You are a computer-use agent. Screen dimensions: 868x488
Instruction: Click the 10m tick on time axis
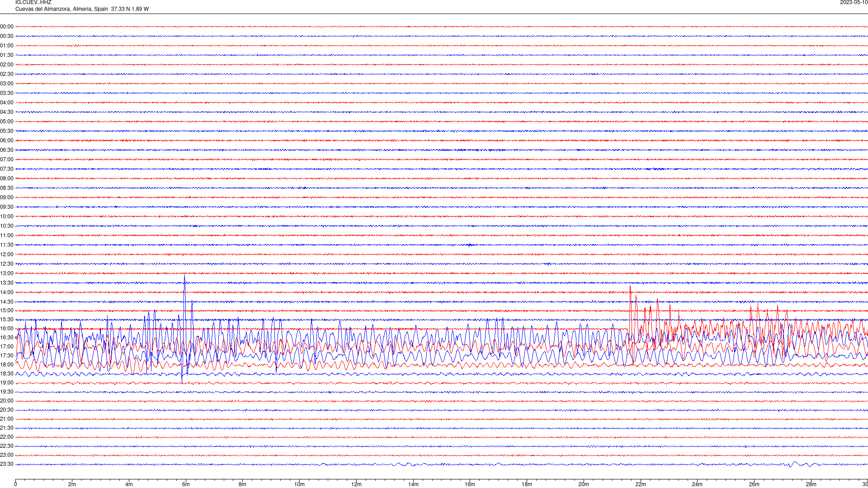click(299, 484)
